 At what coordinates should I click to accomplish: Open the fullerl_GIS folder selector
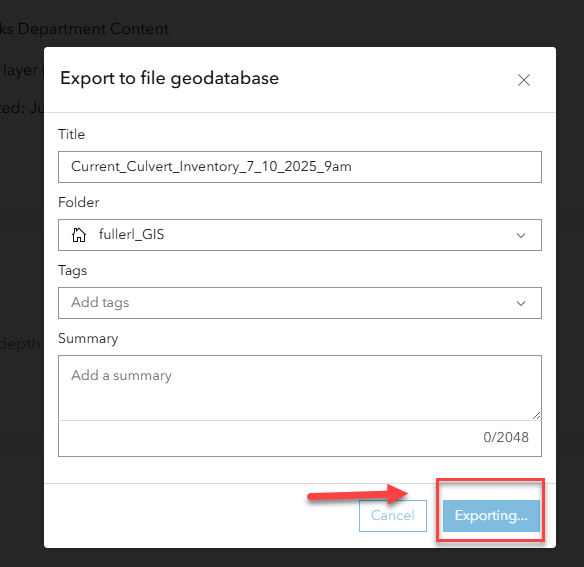300,235
